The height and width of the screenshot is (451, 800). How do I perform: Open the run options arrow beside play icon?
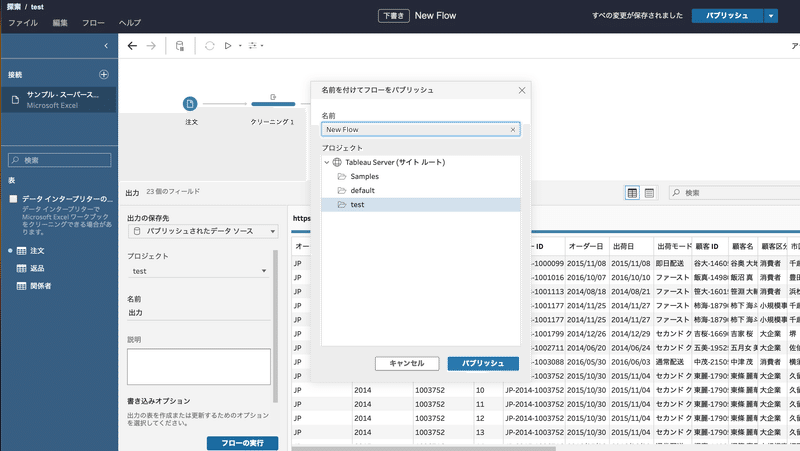(240, 46)
